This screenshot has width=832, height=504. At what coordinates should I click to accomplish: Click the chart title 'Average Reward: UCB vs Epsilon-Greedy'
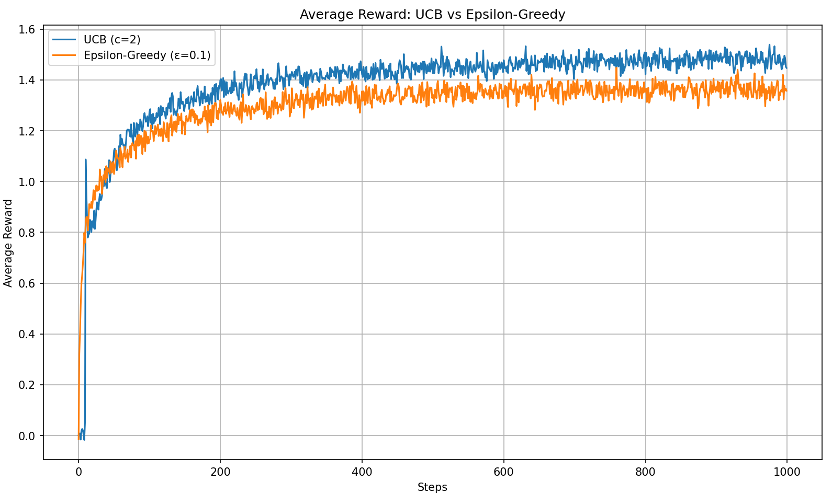432,15
